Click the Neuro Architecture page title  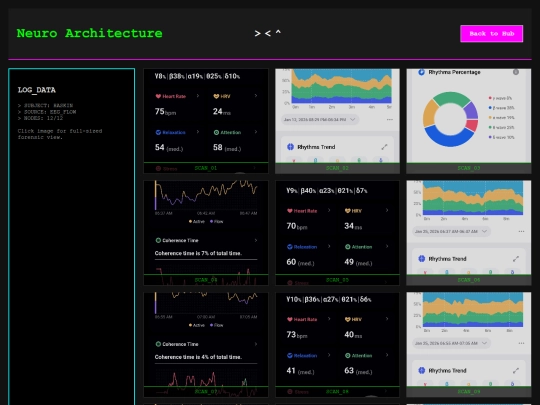coord(90,33)
